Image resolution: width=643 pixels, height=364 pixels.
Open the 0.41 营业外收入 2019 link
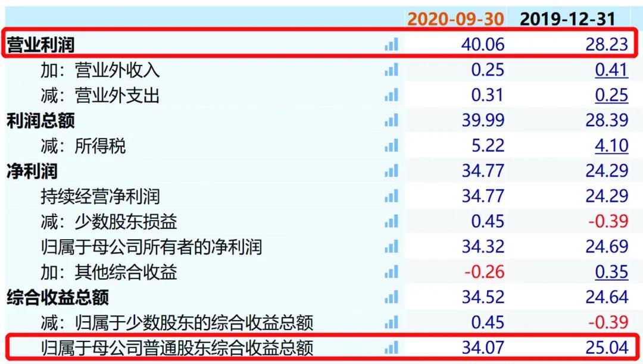pos(611,70)
